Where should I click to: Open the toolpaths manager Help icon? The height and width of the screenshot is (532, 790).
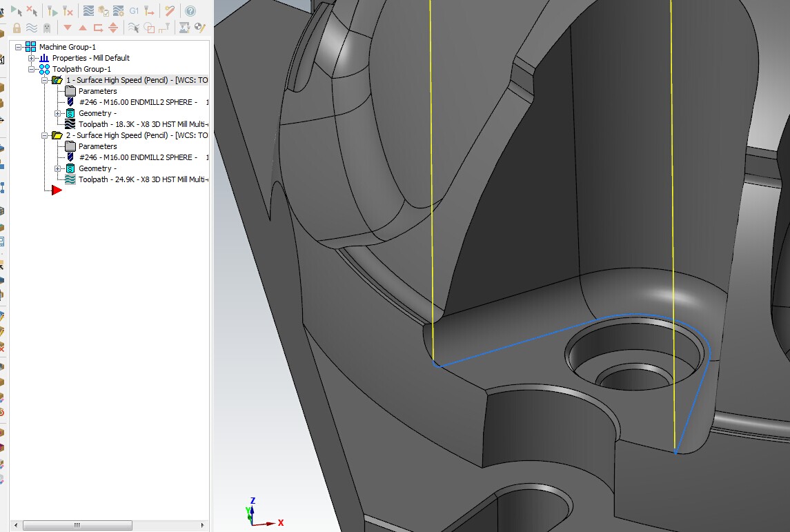[190, 10]
